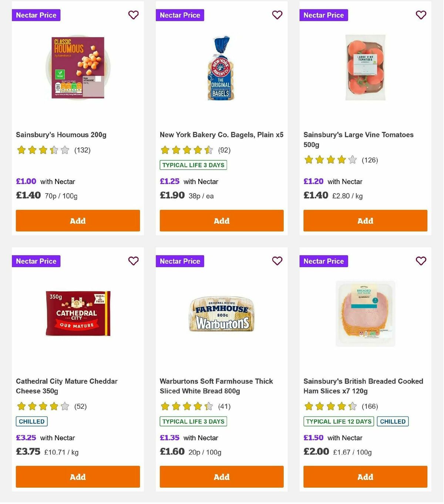Click the 126 reviews count on Large Vine Tomatoes
Viewport: 444px width, 504px height.
[x=370, y=160]
